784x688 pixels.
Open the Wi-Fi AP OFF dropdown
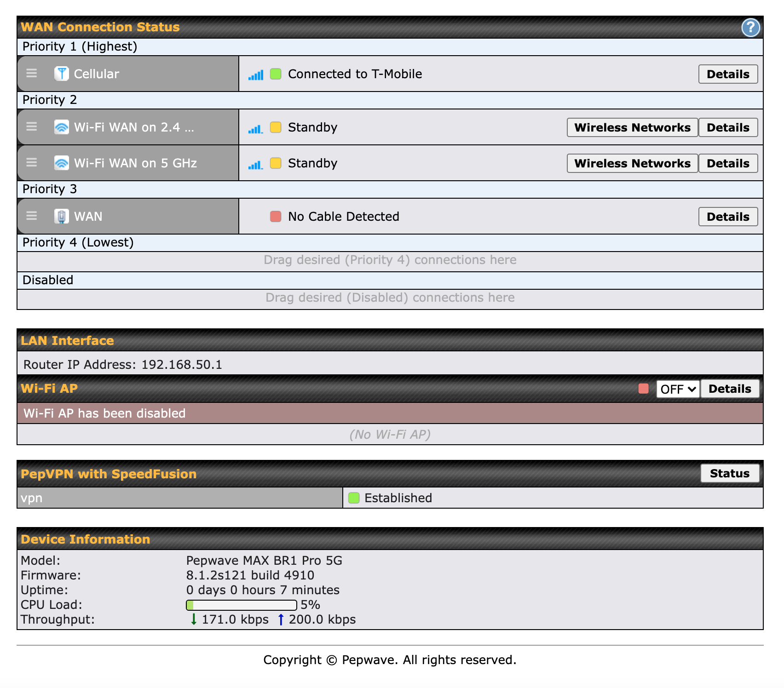click(677, 389)
